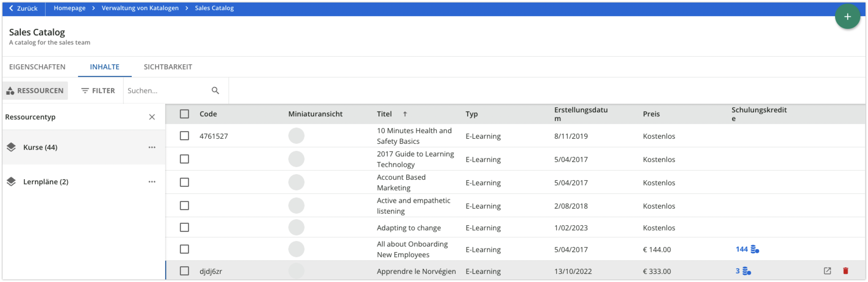This screenshot has width=868, height=282.
Task: Click the date 1/02/2023 cell
Action: point(571,228)
